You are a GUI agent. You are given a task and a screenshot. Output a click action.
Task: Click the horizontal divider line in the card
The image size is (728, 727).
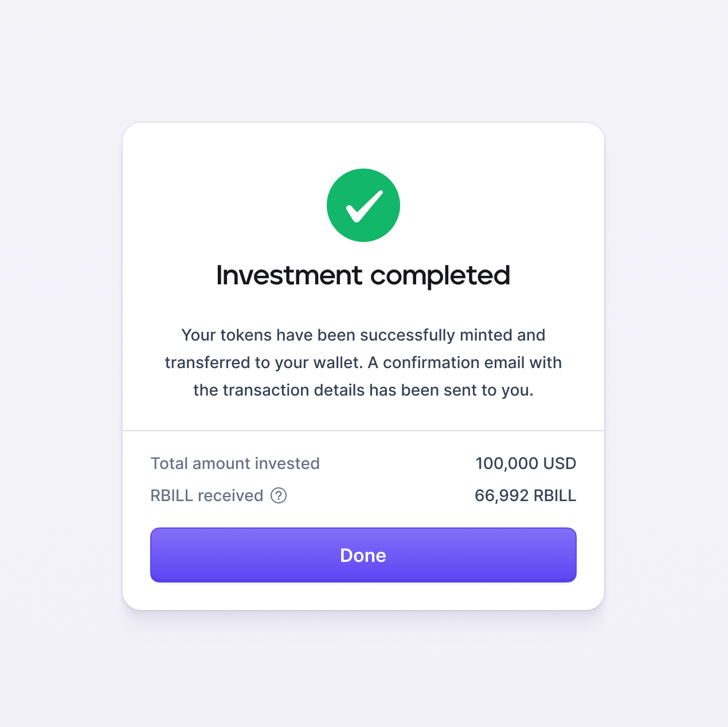(363, 430)
